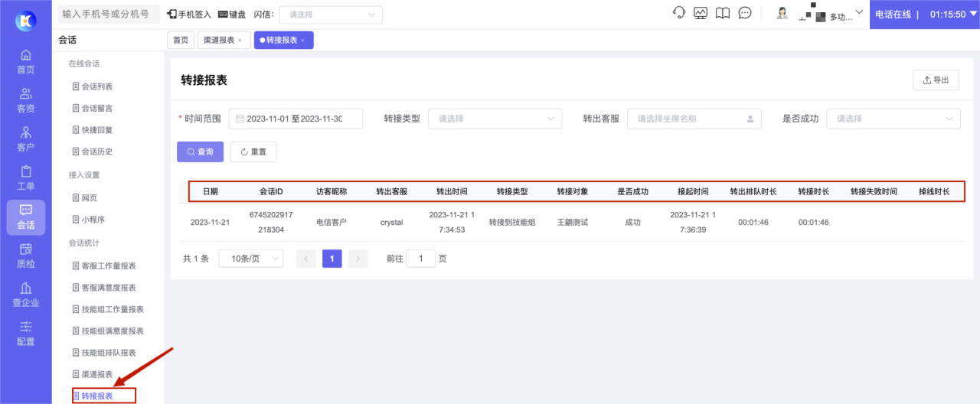Open 客户 in the left navigation rail
The width and height of the screenshot is (980, 404).
pos(26,139)
